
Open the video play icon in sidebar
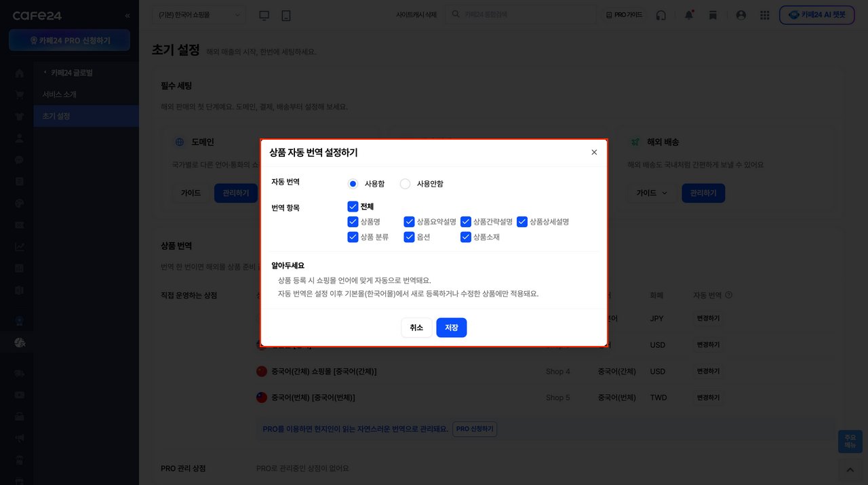coord(20,394)
